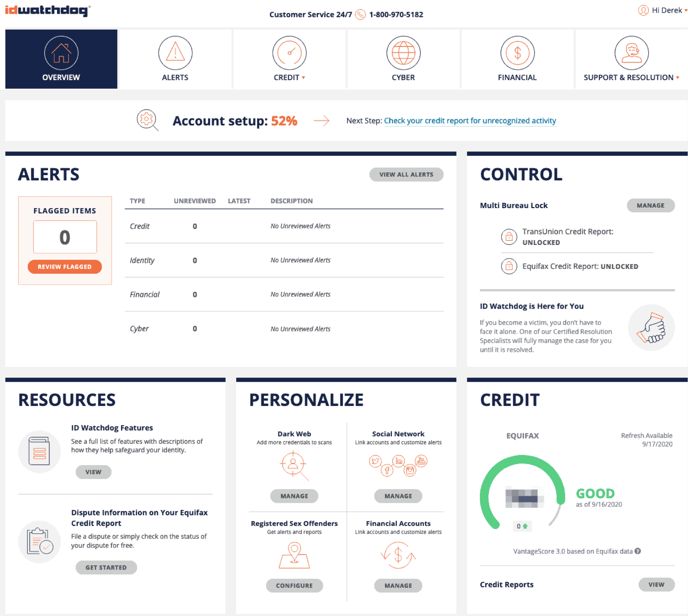Open the Hi Derek account dropdown
The width and height of the screenshot is (688, 616).
click(669, 10)
